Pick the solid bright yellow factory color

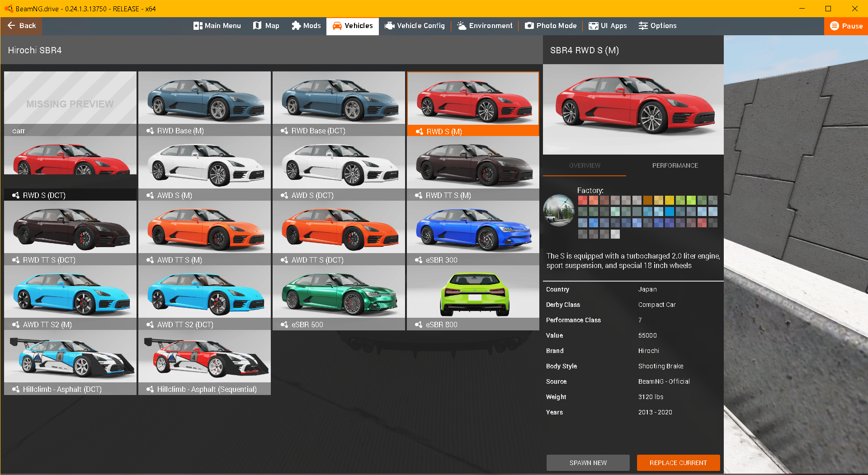click(670, 200)
